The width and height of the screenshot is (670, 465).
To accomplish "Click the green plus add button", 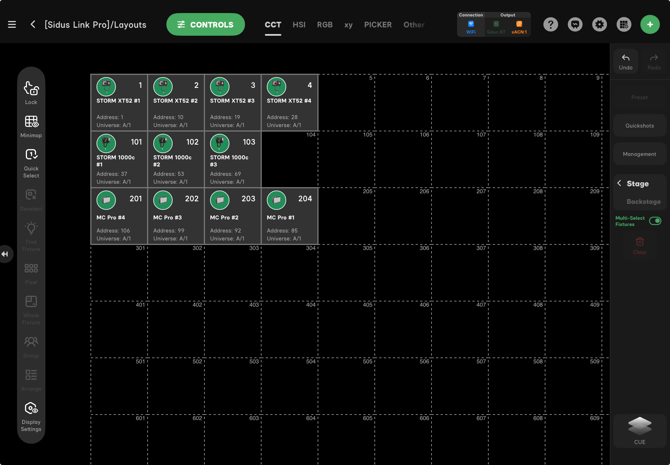I will [x=650, y=24].
